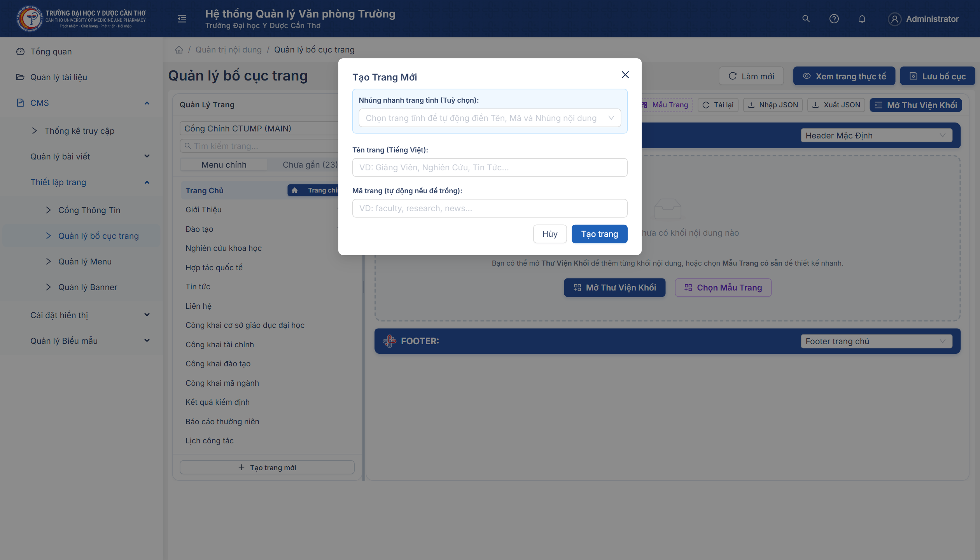Focus the Tìm kiếm trang search box

(260, 146)
